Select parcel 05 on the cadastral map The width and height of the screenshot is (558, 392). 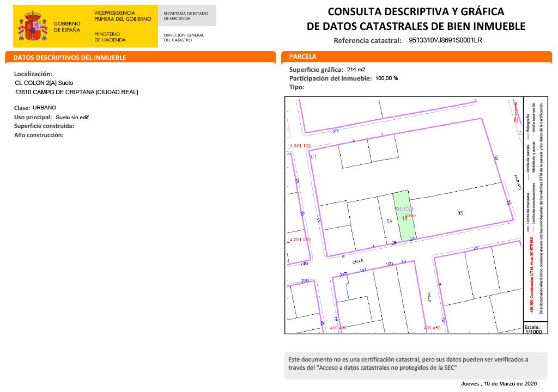point(460,213)
